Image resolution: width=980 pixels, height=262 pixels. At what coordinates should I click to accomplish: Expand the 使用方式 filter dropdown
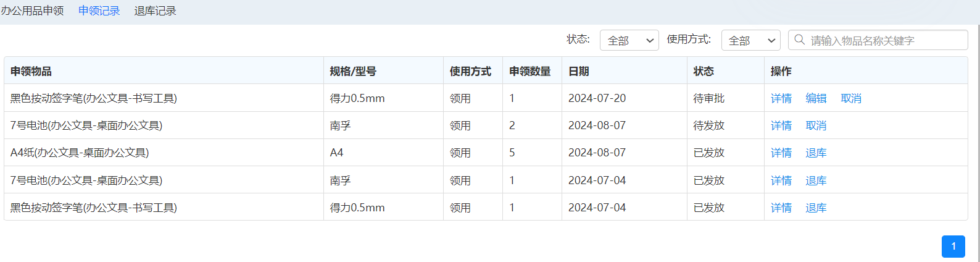click(x=750, y=40)
